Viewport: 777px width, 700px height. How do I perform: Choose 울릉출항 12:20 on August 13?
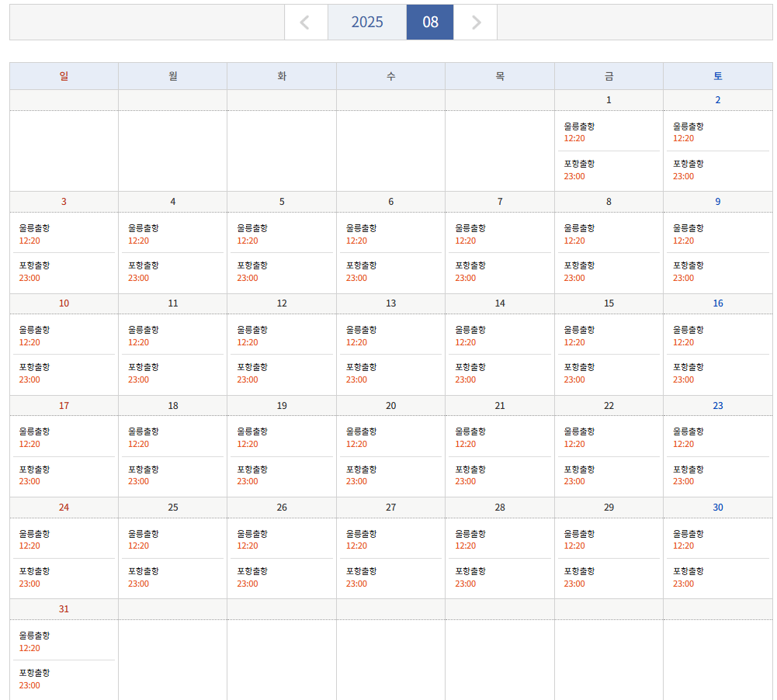point(361,336)
